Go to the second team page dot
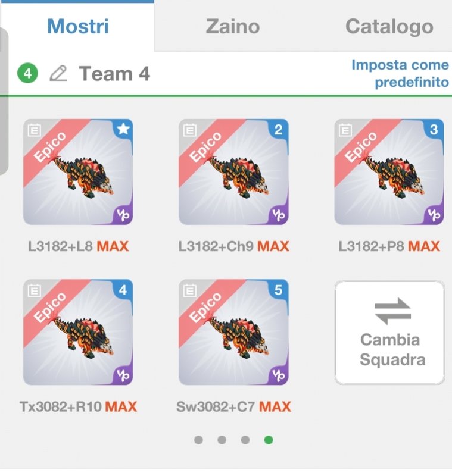The width and height of the screenshot is (452, 476). (x=222, y=440)
